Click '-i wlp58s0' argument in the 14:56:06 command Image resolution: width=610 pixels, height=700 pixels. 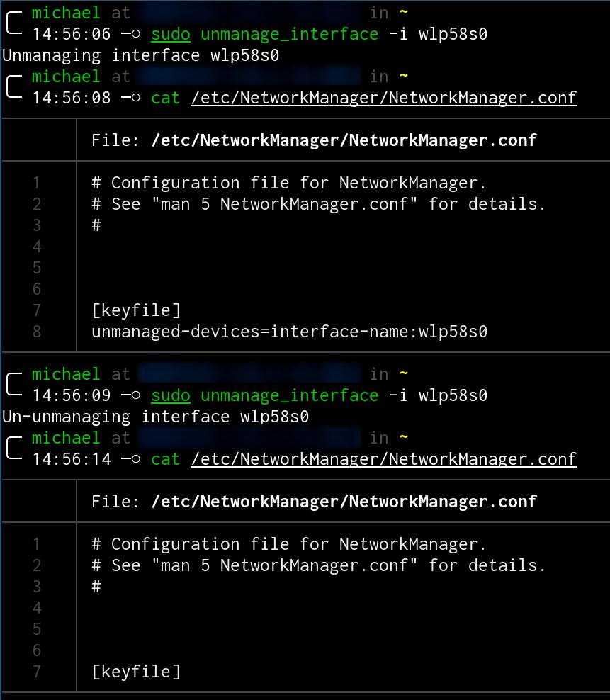tap(438, 35)
